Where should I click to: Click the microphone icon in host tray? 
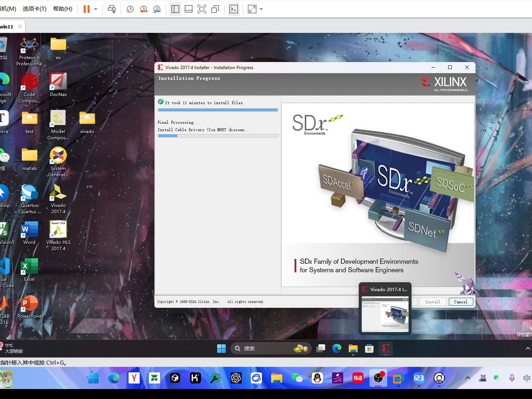pos(512,378)
